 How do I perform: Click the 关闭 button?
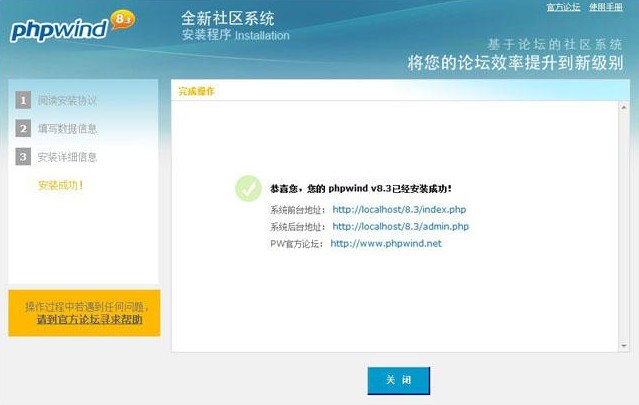[x=399, y=381]
